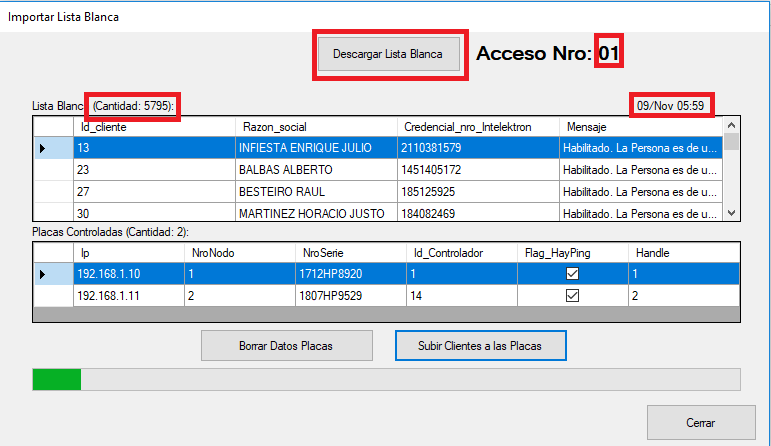Click Subir Clientes a las Placas
771x446 pixels.
click(x=481, y=346)
